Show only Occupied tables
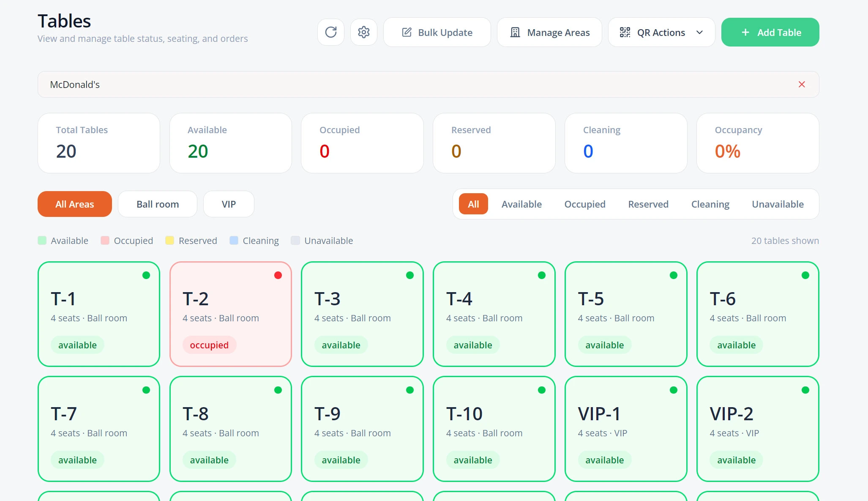This screenshot has height=501, width=868. click(x=585, y=204)
